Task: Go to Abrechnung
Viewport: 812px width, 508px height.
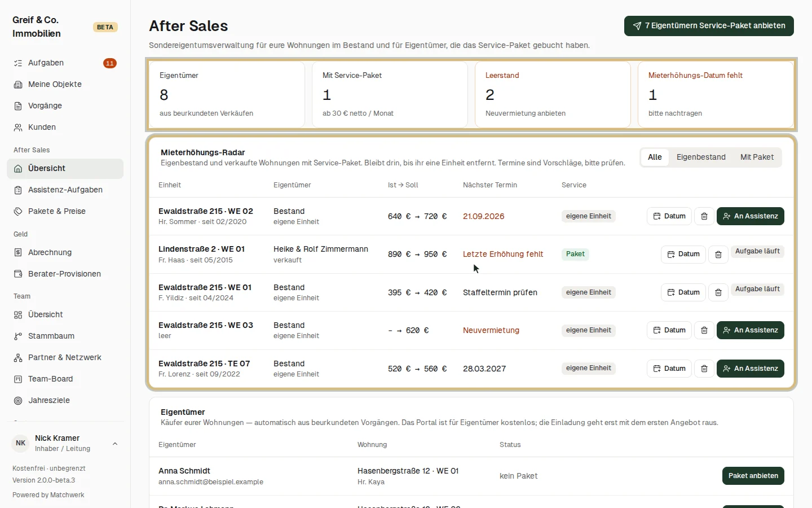Action: [x=65, y=252]
